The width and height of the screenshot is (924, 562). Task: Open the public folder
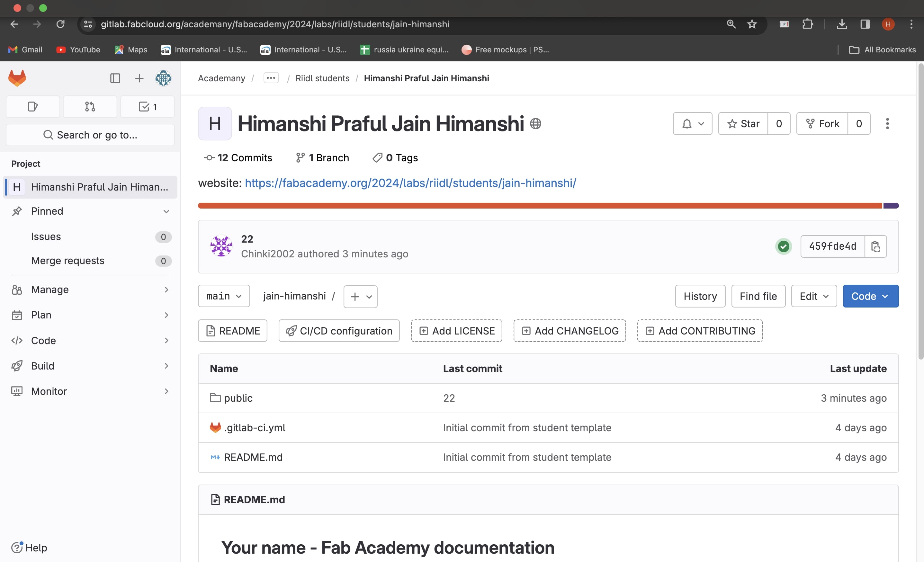click(238, 398)
